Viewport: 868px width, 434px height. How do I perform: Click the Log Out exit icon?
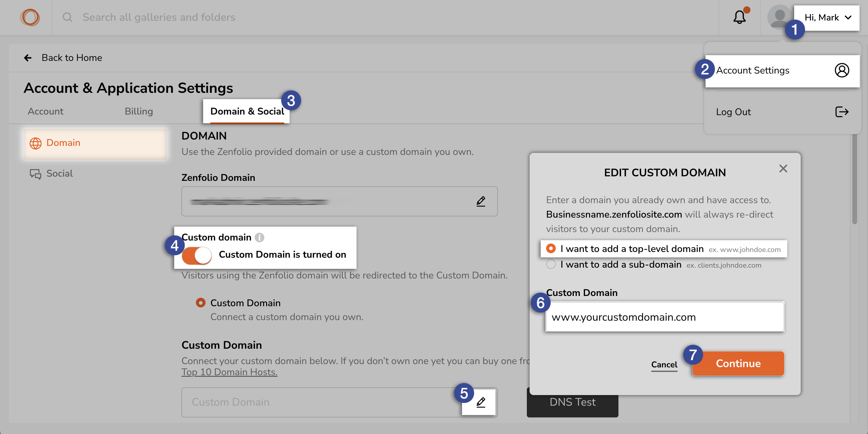click(x=842, y=112)
